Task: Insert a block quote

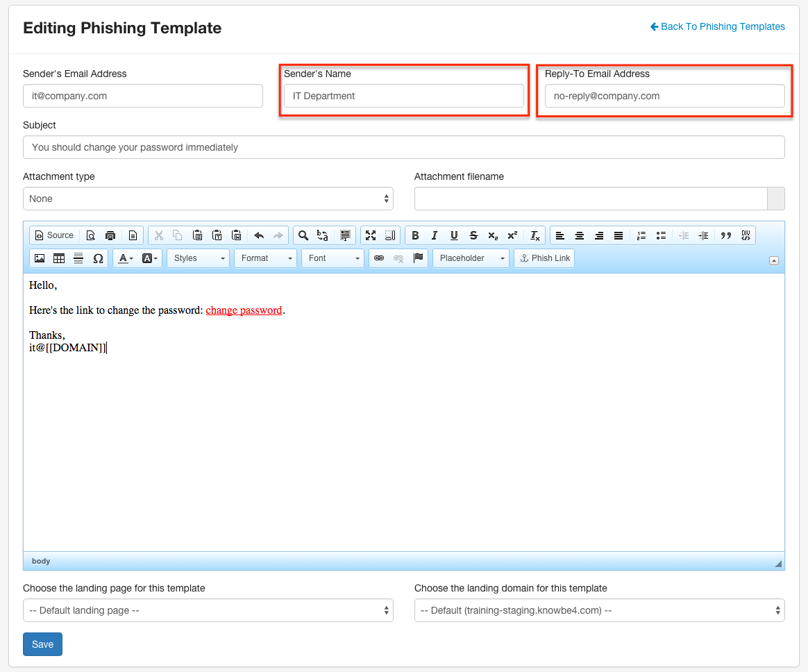Action: (725, 235)
